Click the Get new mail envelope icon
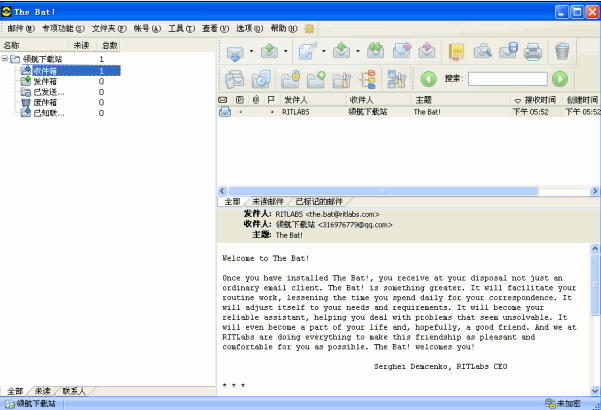The image size is (601, 410). (x=235, y=52)
